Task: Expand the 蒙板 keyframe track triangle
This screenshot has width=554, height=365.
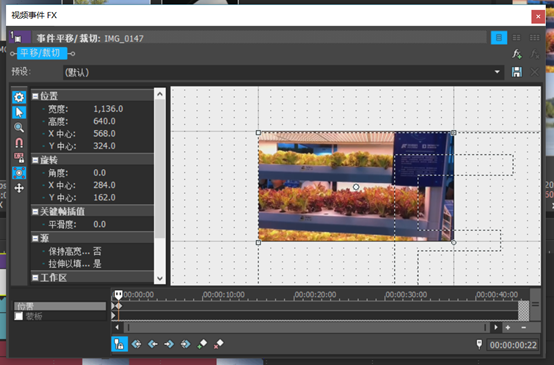Action: pos(113,316)
